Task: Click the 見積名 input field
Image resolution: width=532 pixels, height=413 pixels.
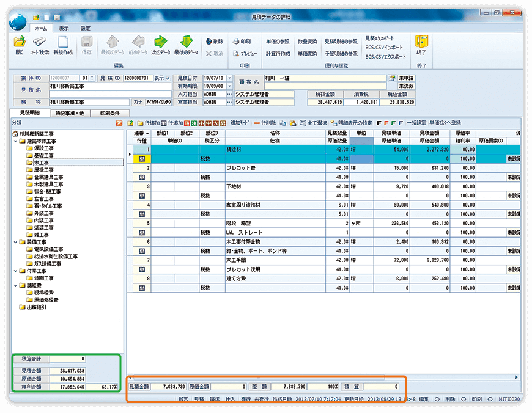Action: pyautogui.click(x=111, y=86)
